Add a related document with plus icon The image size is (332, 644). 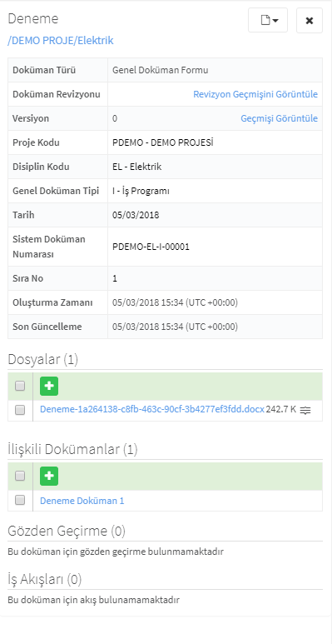(x=49, y=476)
